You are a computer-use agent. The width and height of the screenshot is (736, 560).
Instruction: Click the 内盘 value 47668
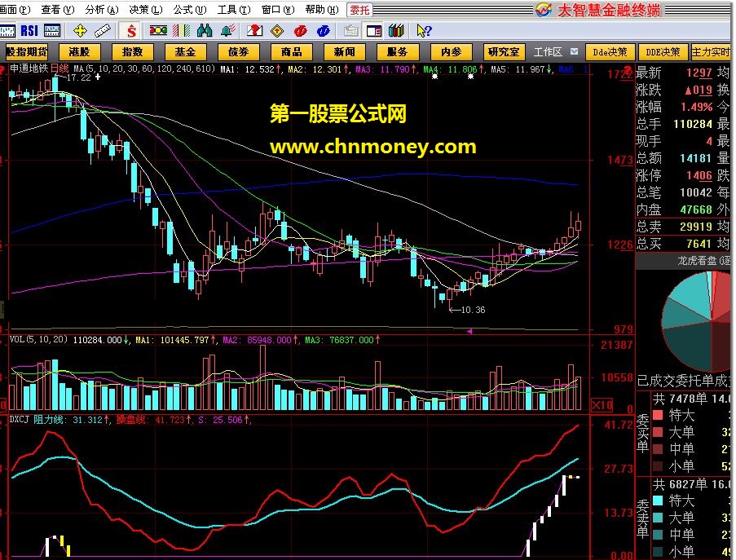[x=696, y=209]
